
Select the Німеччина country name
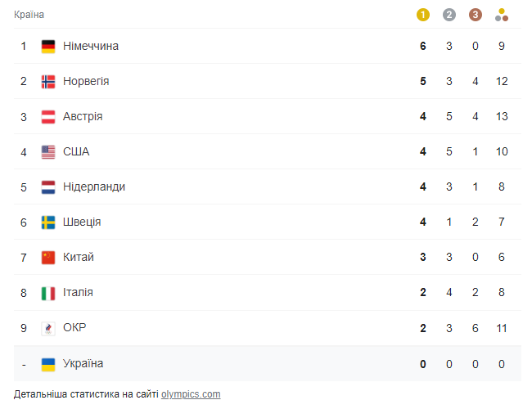click(91, 47)
